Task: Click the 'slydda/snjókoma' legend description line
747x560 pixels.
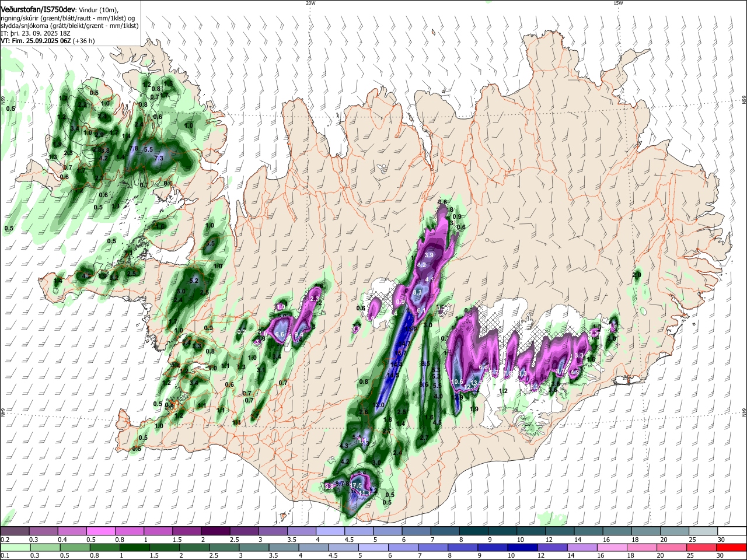Action: tap(69, 26)
